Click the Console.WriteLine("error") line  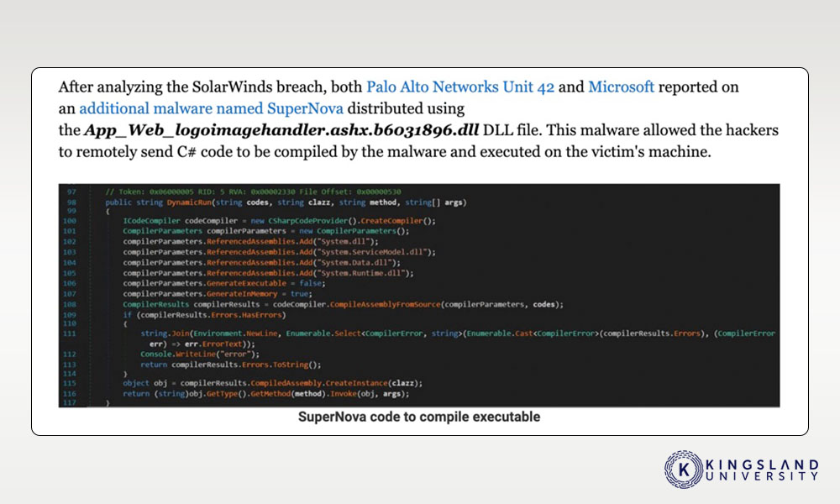200,354
